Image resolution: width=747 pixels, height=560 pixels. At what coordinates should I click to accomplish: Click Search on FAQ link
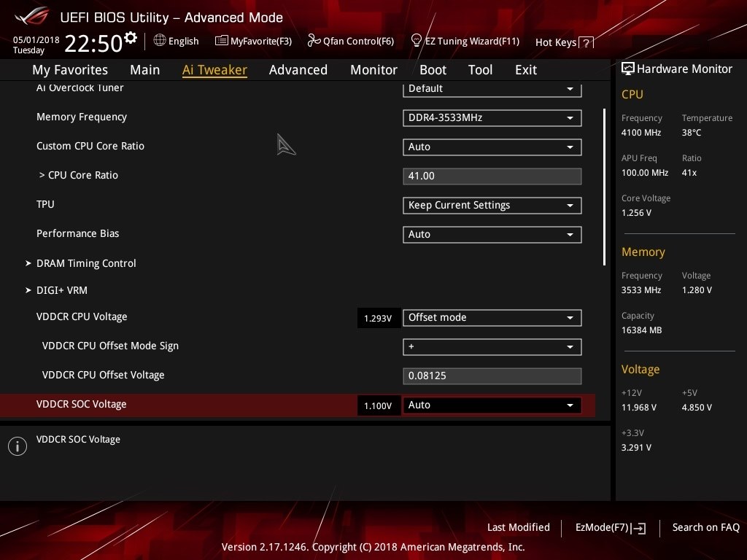pyautogui.click(x=705, y=528)
